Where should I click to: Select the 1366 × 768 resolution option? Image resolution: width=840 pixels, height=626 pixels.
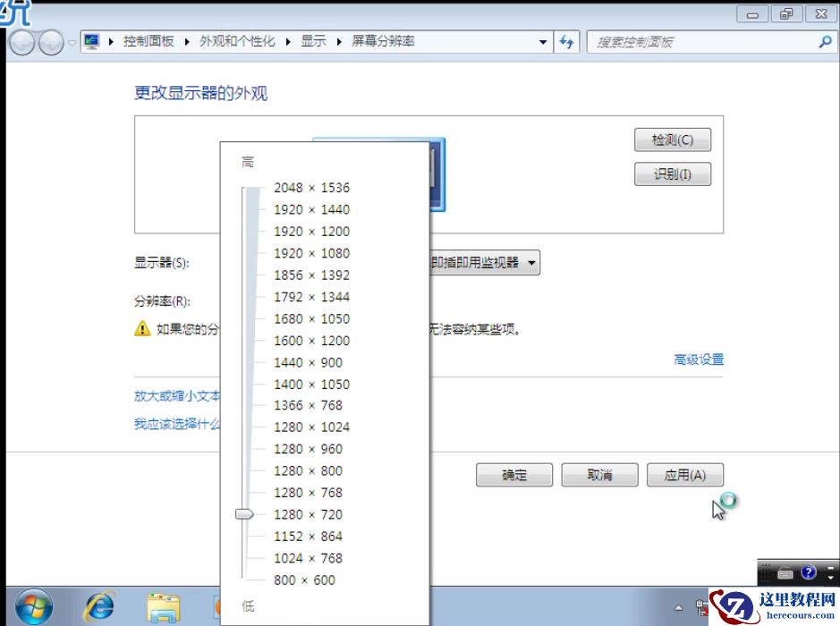click(x=310, y=405)
